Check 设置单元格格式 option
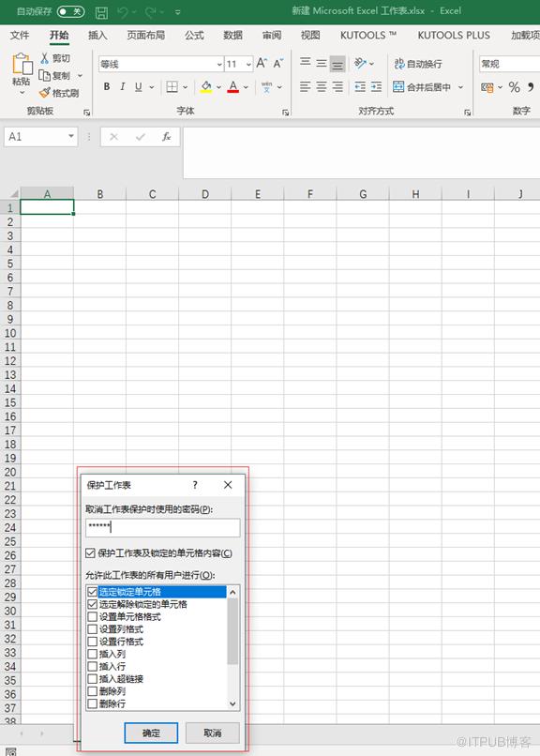Viewport: 540px width, 756px height. (x=93, y=616)
